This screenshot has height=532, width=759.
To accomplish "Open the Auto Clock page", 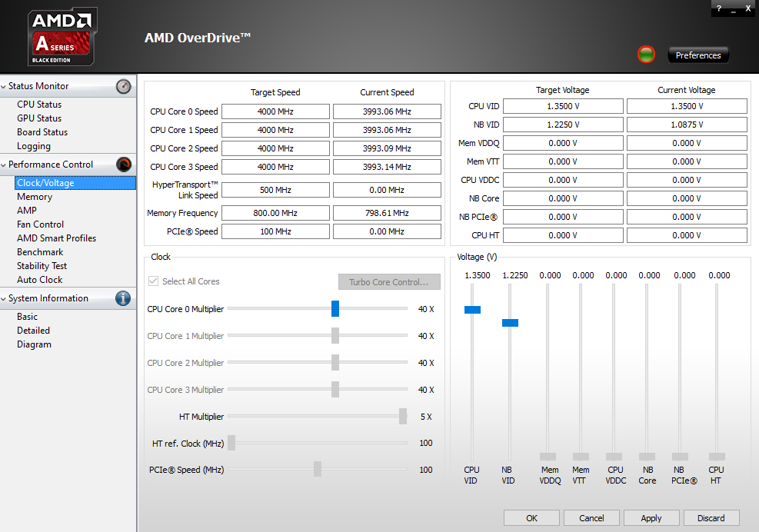I will coord(40,280).
